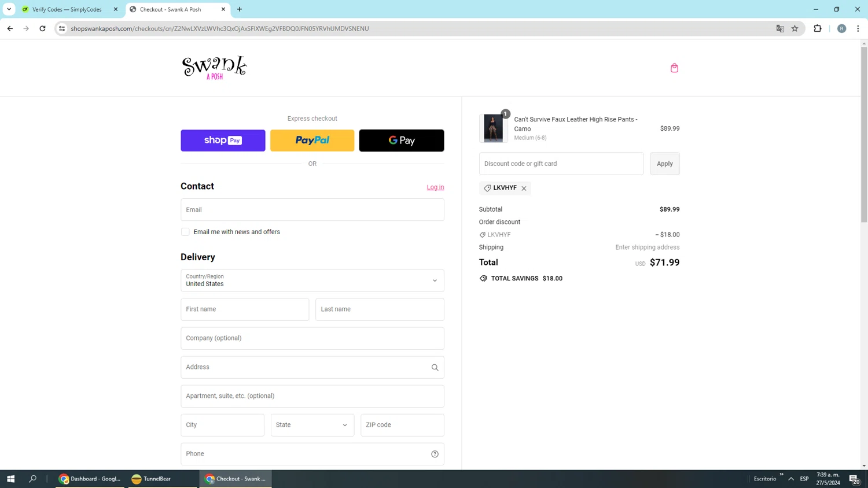Close the Checkout Swank A Posh tab

223,9
